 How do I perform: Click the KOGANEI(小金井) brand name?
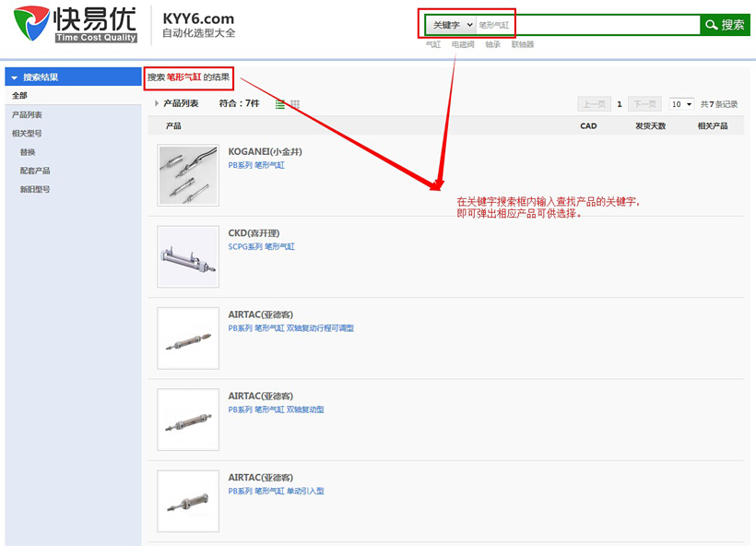[x=266, y=151]
